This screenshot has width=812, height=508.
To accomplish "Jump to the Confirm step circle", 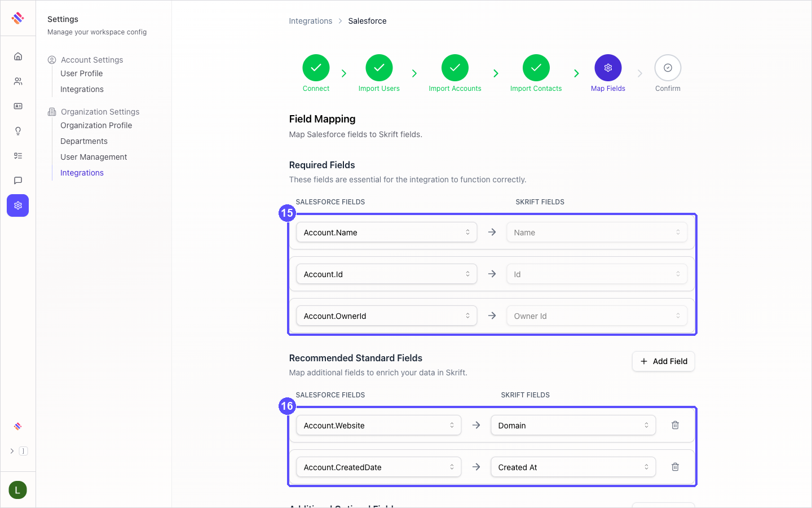I will coord(668,68).
